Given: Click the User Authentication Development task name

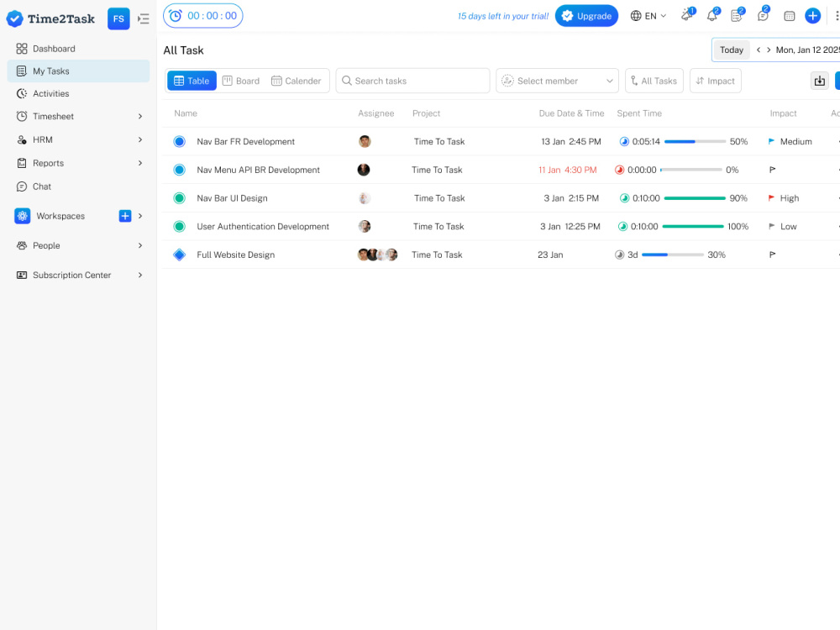Looking at the screenshot, I should tap(262, 227).
